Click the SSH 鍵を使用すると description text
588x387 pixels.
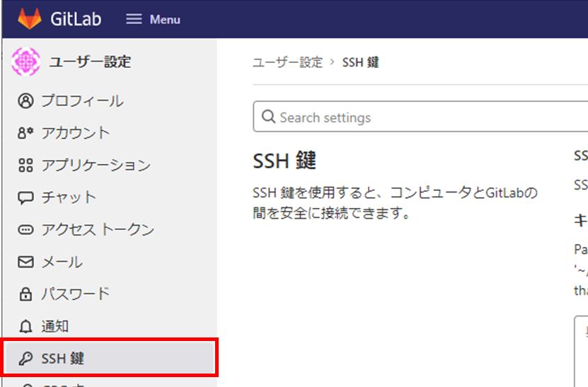(396, 203)
